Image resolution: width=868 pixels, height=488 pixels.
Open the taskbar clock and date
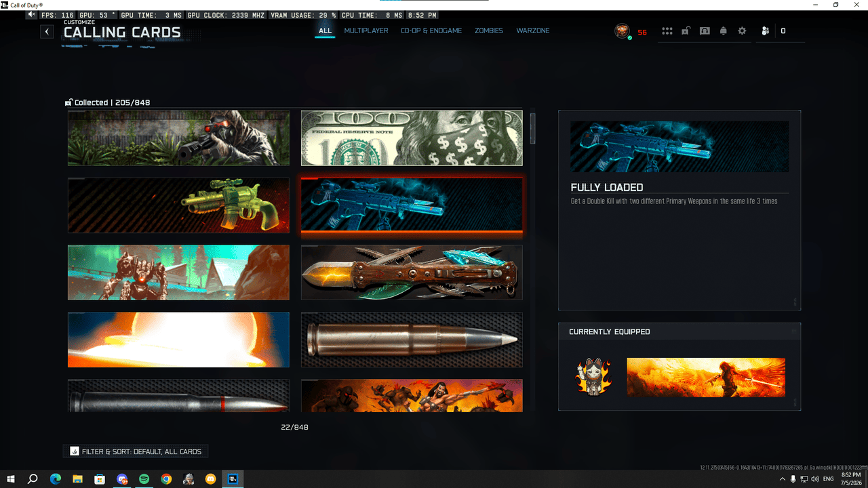pos(850,479)
